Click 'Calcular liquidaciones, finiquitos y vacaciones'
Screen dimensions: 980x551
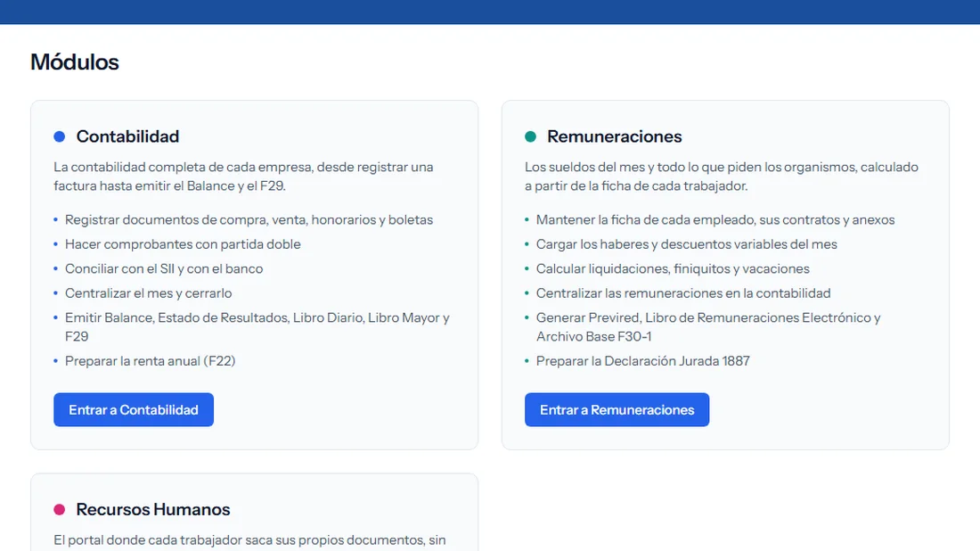pos(673,268)
